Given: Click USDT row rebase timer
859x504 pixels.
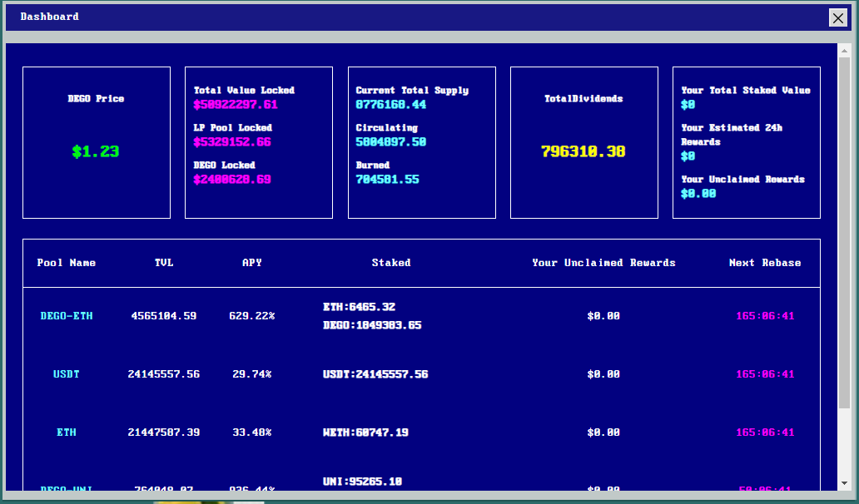Looking at the screenshot, I should 765,374.
